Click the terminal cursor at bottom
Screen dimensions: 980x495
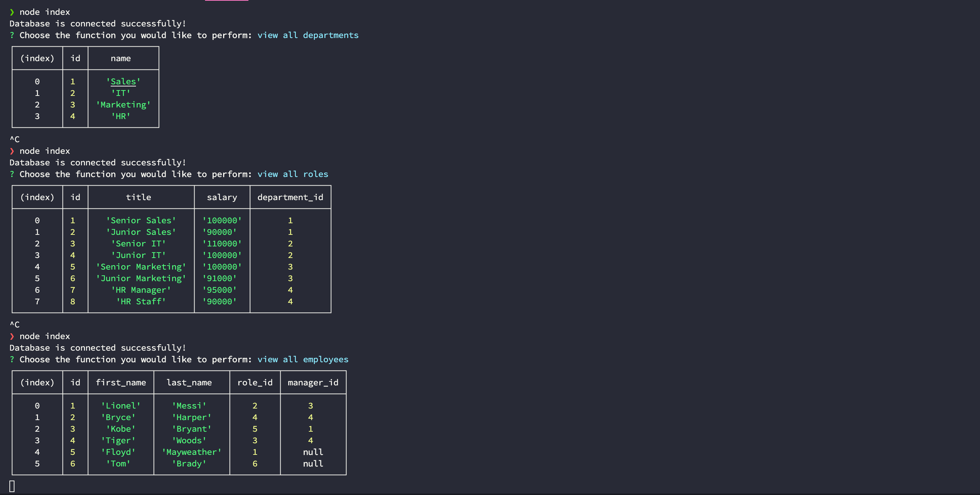pos(12,486)
